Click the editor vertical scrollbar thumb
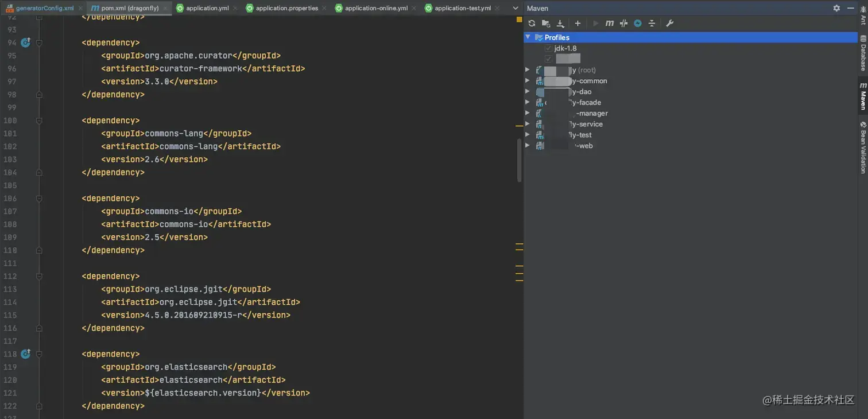 520,161
